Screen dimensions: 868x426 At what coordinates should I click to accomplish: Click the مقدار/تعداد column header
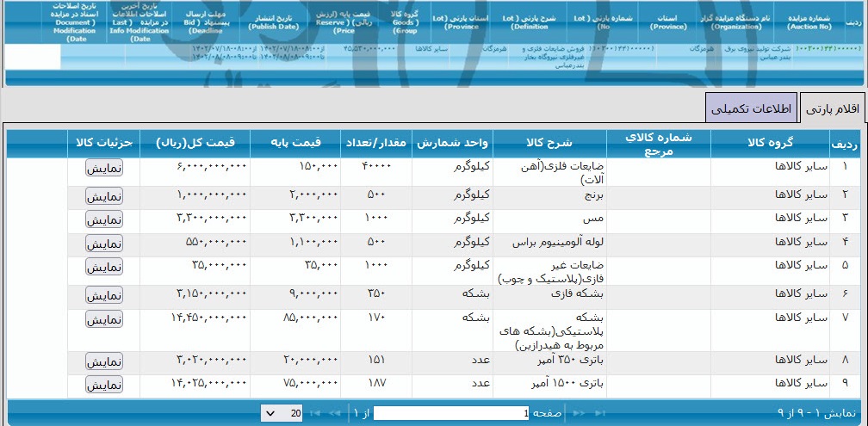click(375, 144)
